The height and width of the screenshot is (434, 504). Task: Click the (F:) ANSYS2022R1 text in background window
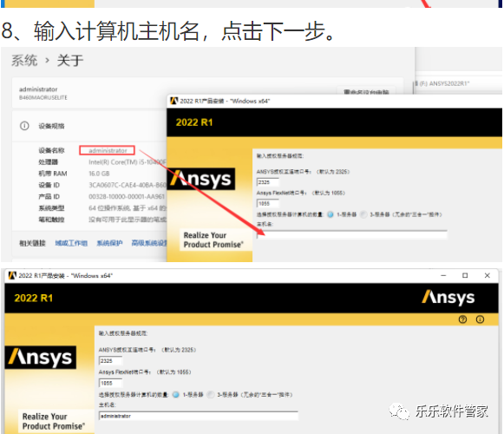[444, 83]
